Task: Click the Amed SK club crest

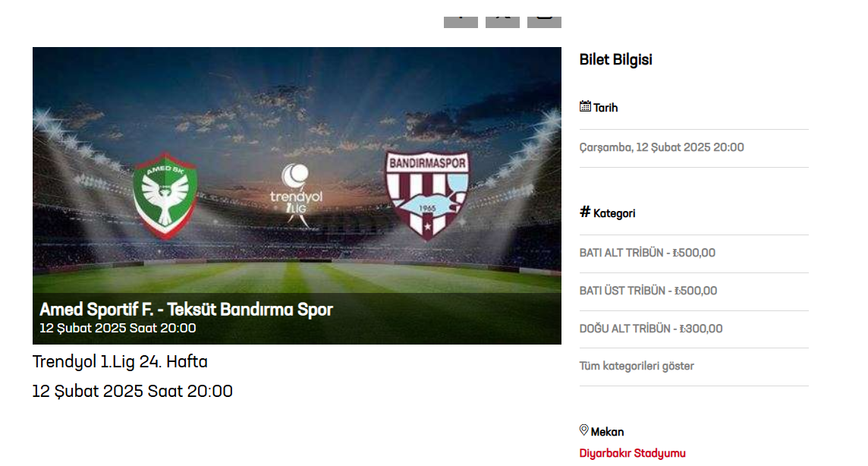Action: point(165,195)
